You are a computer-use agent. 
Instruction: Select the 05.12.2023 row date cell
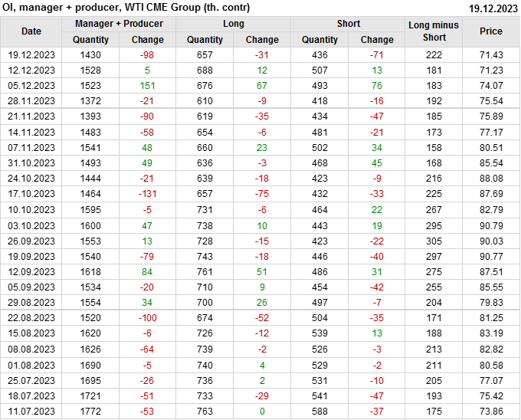pos(31,85)
